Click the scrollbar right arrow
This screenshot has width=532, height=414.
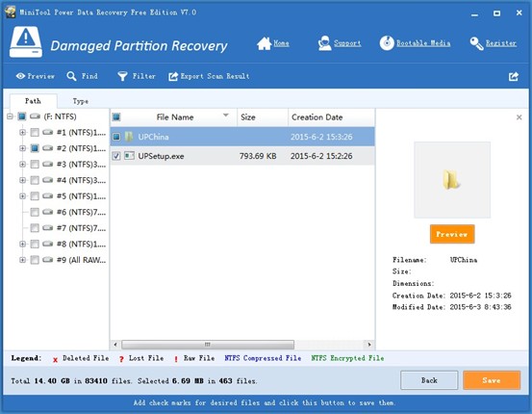point(369,345)
